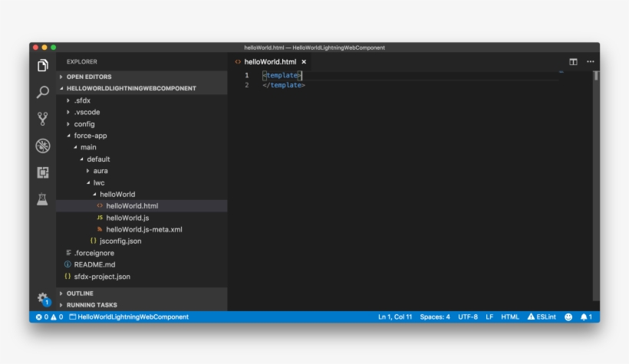
Task: Open the Test beaker view icon
Action: tap(42, 198)
